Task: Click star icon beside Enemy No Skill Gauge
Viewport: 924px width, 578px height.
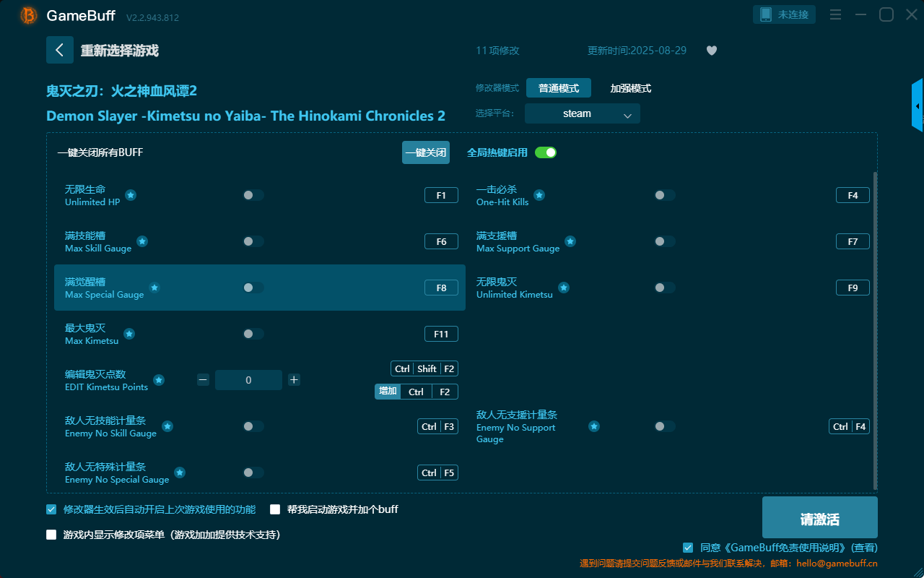Action: tap(167, 426)
